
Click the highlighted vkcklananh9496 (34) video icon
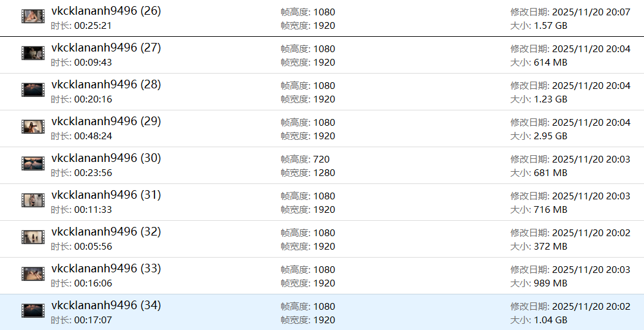tap(32, 311)
